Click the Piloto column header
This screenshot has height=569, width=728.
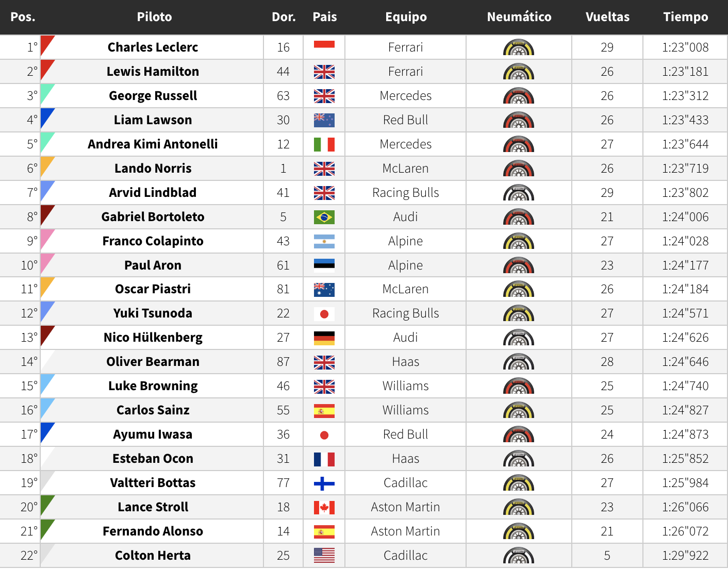(x=154, y=17)
